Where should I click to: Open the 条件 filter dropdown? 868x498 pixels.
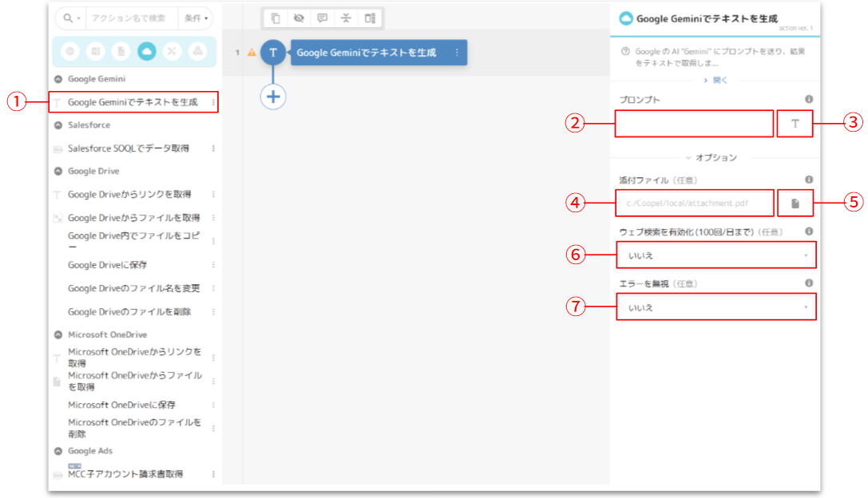tap(196, 18)
